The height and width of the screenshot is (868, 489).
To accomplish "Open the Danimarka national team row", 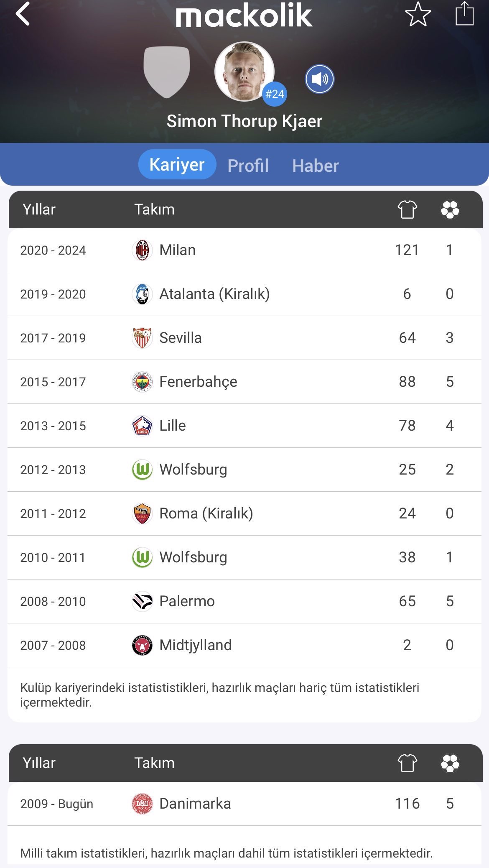I will pyautogui.click(x=244, y=804).
